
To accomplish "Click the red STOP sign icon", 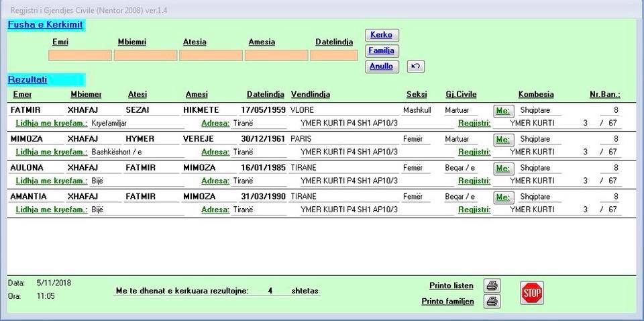I will point(531,293).
